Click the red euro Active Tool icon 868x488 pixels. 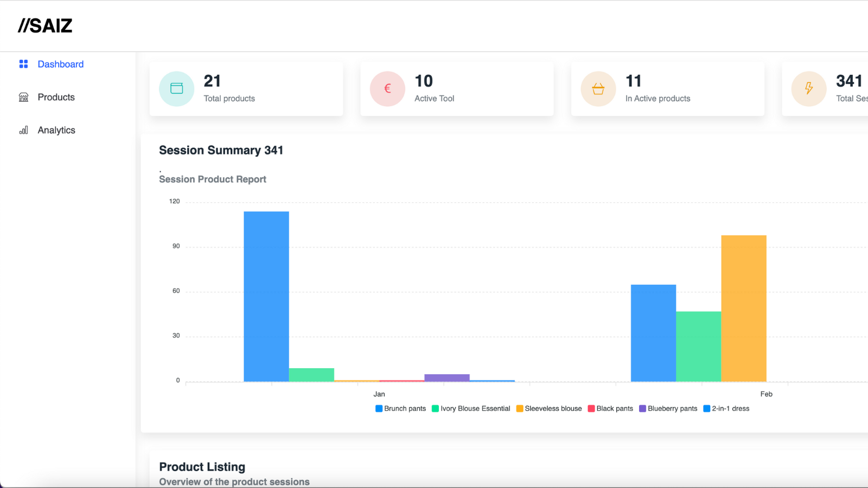[387, 88]
